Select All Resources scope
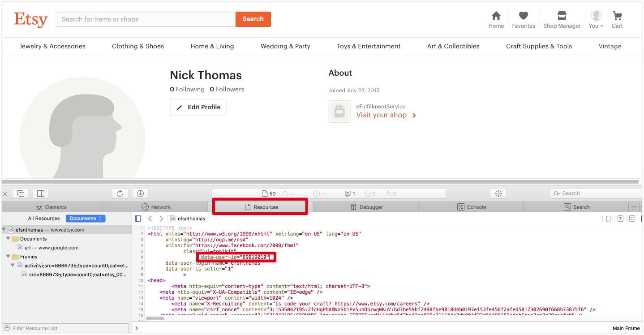The width and height of the screenshot is (644, 335). (x=43, y=219)
